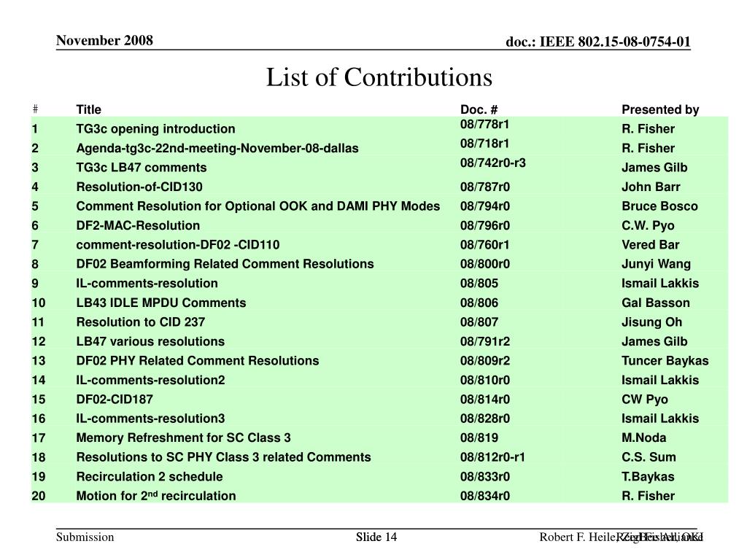Click 'Resolution to CID 237' entry

(141, 322)
